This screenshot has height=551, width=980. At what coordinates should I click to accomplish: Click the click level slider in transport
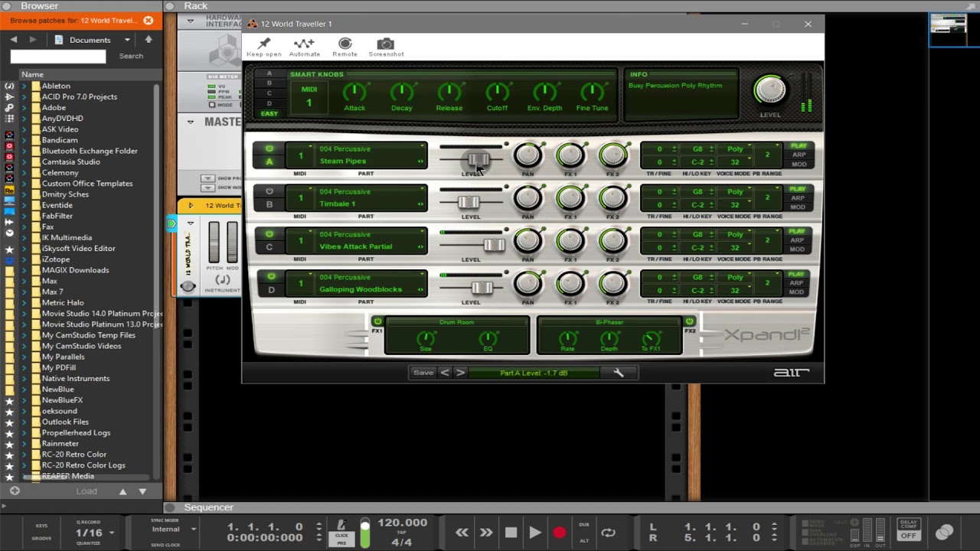(365, 533)
